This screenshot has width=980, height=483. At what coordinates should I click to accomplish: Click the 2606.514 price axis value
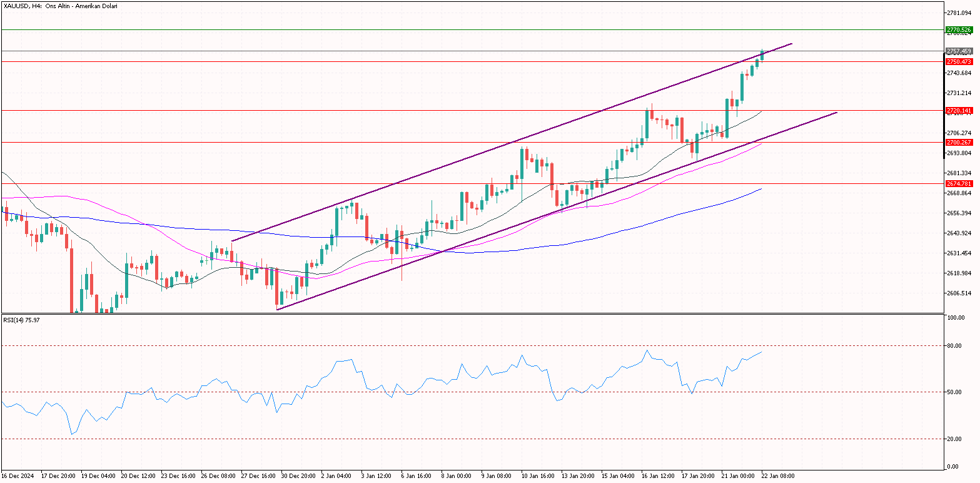959,293
